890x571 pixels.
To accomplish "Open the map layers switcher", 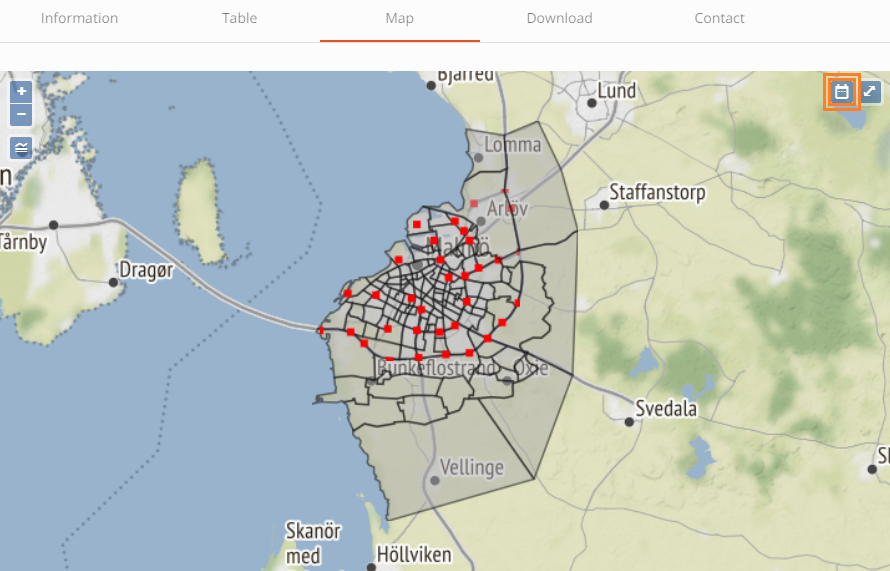I will 21,148.
